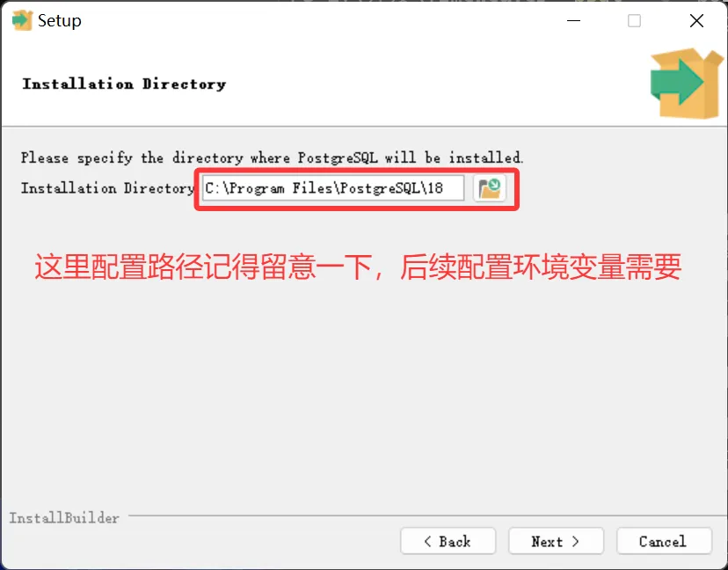Click the "Please specify the directory" instruction text
The image size is (728, 570).
(272, 158)
